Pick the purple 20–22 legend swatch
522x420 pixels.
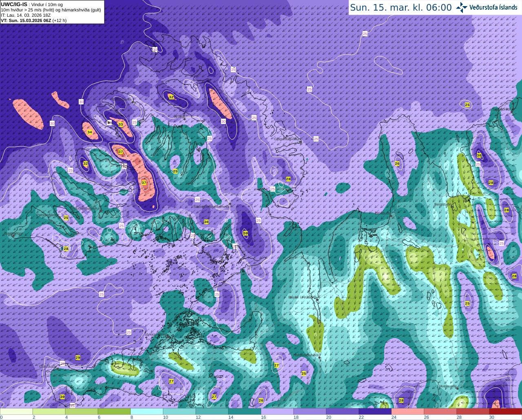[x=343, y=411]
